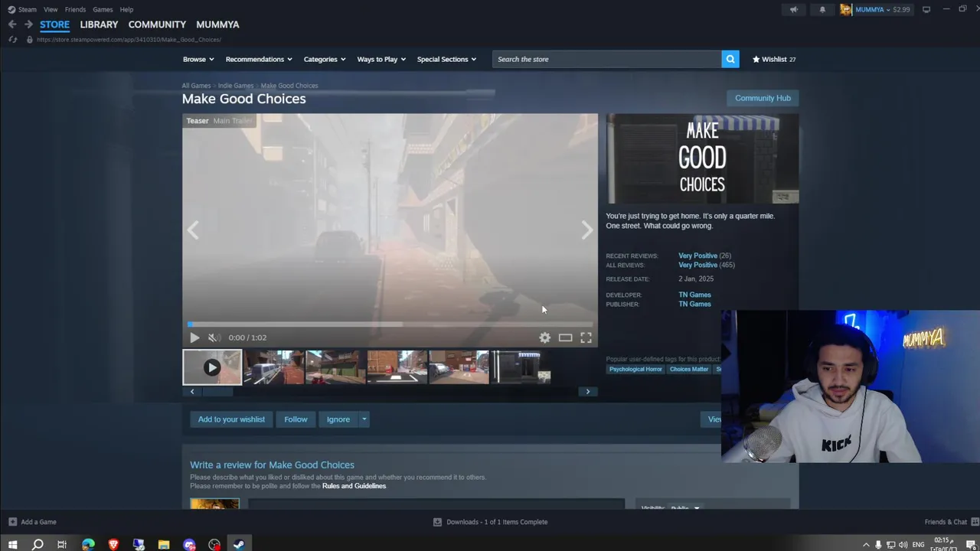
Task: Expand the Special Sections dropdown
Action: point(446,59)
